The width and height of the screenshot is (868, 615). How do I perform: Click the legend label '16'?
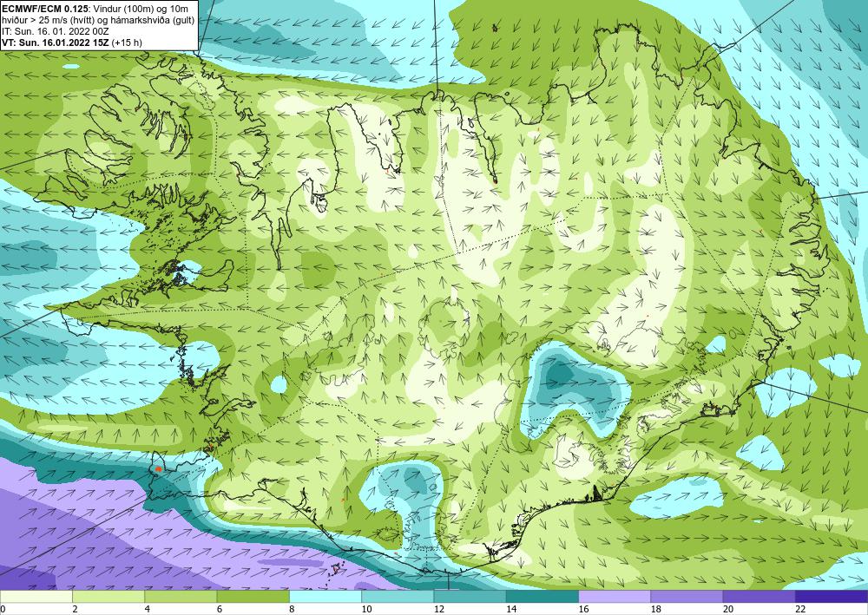(583, 610)
